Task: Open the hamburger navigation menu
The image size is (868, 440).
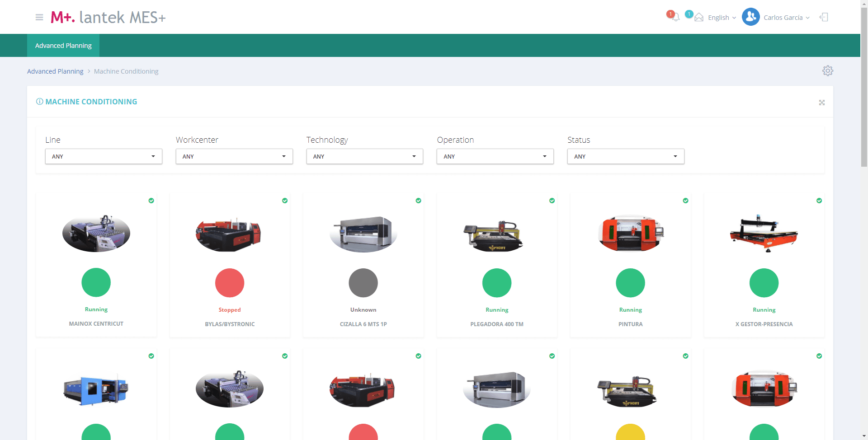Action: click(39, 17)
